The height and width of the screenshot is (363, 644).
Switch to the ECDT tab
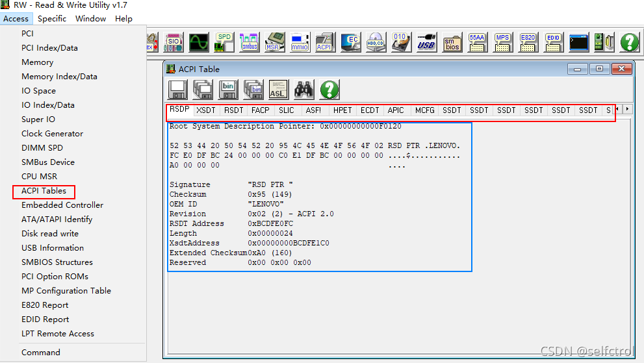point(370,110)
